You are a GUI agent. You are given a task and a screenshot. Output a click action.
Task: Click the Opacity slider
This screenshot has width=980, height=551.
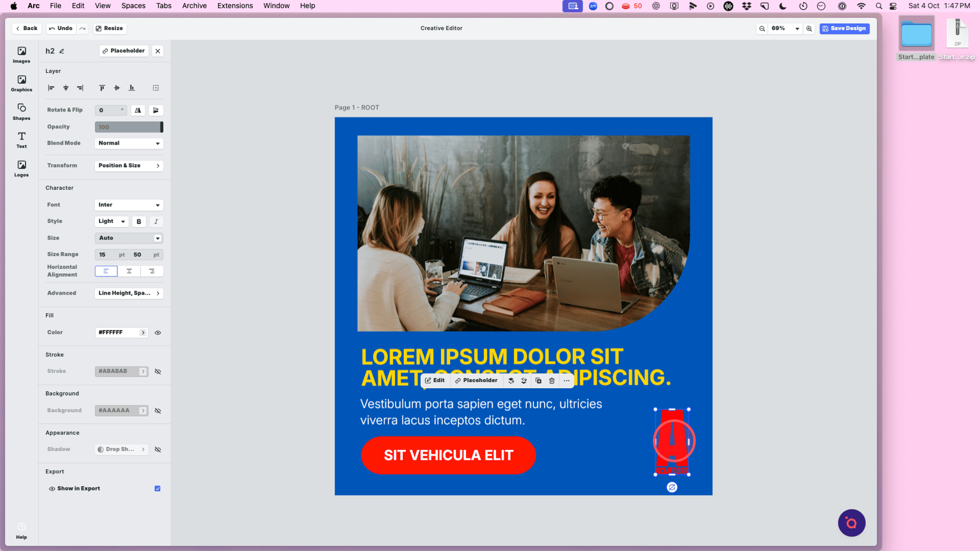(129, 127)
